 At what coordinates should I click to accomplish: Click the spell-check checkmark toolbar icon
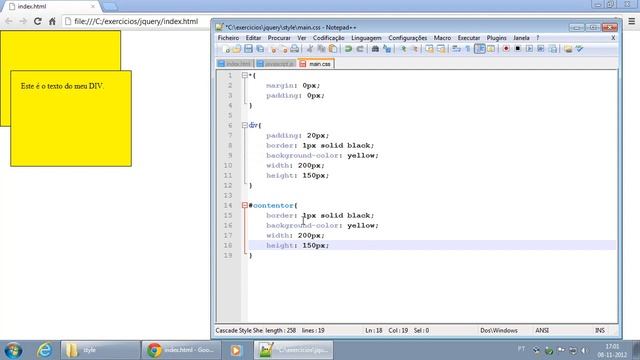click(579, 49)
